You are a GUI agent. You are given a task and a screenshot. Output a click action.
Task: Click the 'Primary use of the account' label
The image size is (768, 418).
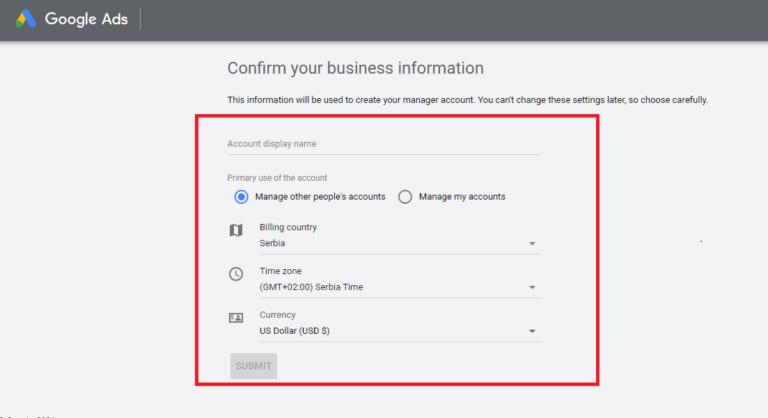277,178
